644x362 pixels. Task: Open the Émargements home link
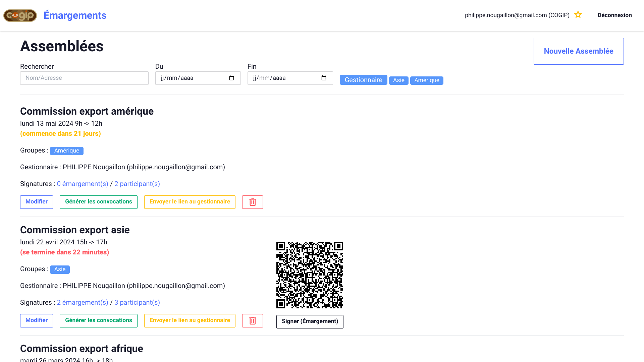pos(75,15)
